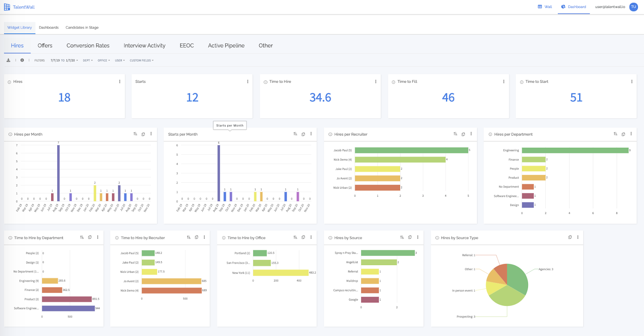Open the kebab menu on Starts per Month

tap(311, 134)
